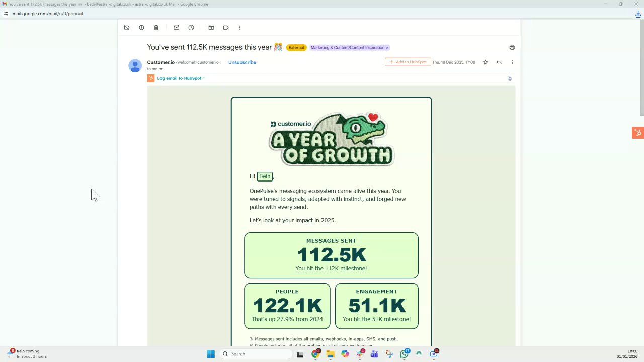Open the Labels icon in toolbar
644x362 pixels.
(x=226, y=28)
